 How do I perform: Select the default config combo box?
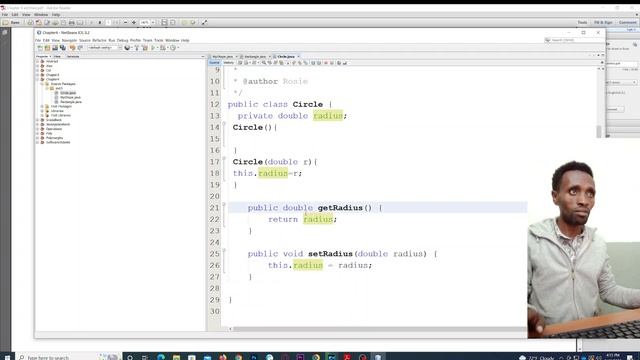tap(104, 48)
